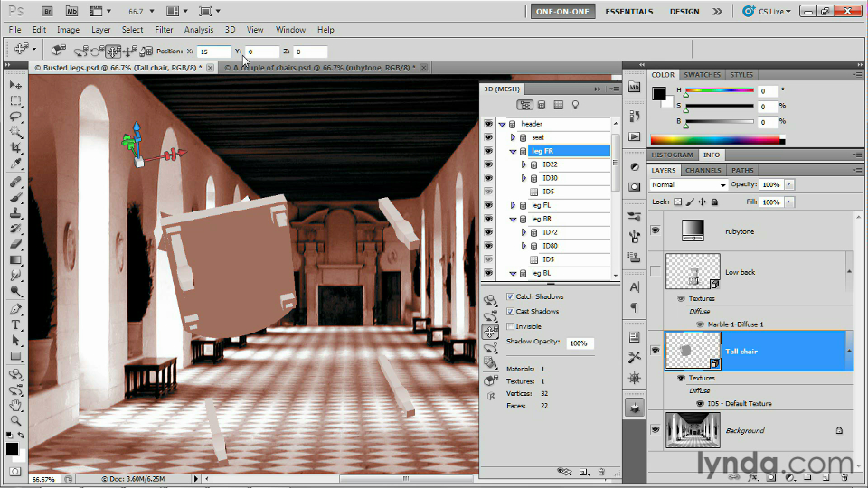Show the Low back layer
Image resolution: width=868 pixels, height=488 pixels.
pos(656,271)
